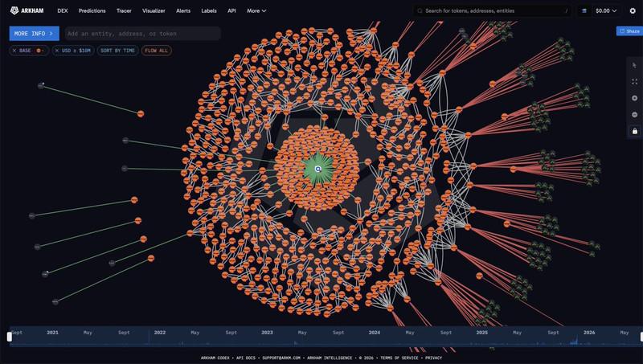Open Predictions from the nav bar
Viewport: 643px width, 364px height.
(x=92, y=10)
